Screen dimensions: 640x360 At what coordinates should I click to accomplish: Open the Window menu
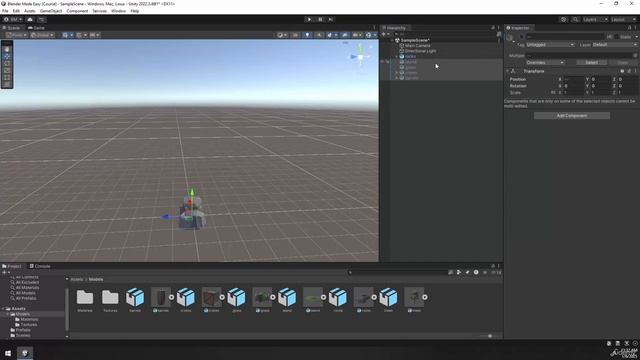[118, 11]
